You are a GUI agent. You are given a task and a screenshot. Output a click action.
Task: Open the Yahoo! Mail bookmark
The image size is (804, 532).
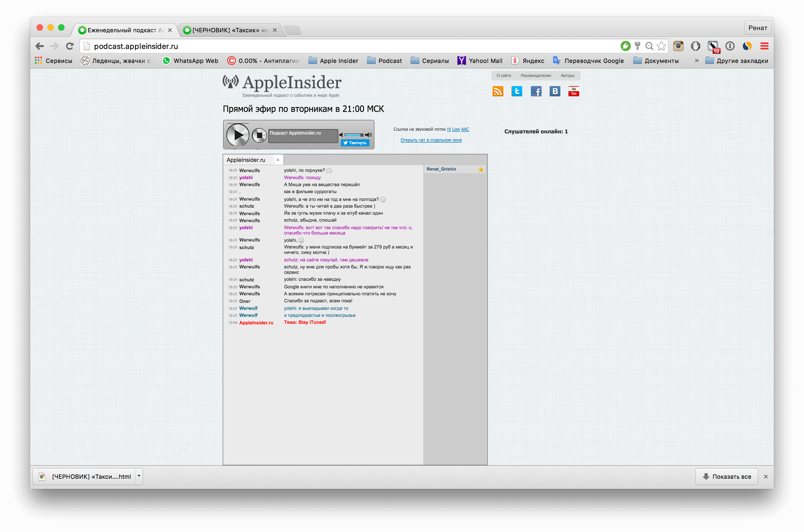(480, 61)
